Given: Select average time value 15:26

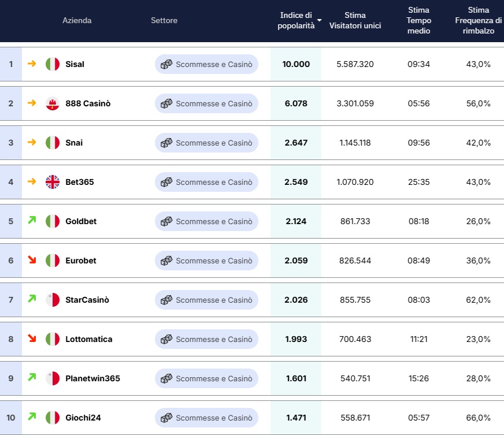Looking at the screenshot, I should click(418, 378).
